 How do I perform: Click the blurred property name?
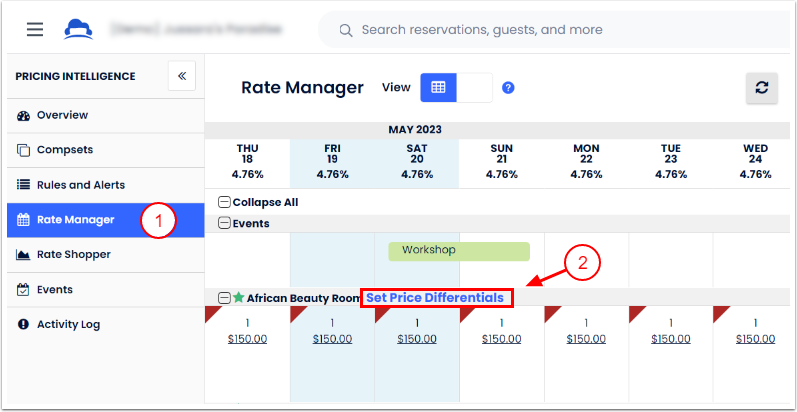tap(196, 29)
